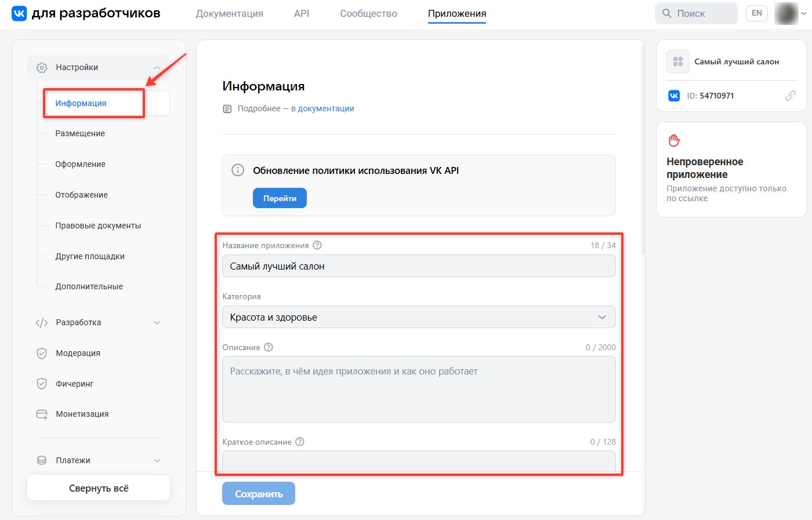Image resolution: width=812 pixels, height=520 pixels.
Task: Switch language with the EN button
Action: [757, 13]
